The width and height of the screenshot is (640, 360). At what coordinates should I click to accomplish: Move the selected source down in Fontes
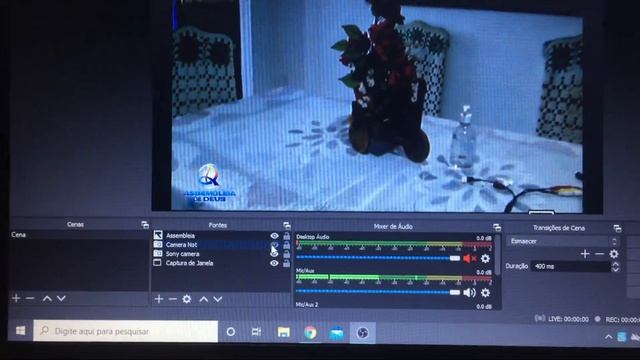coord(218,300)
